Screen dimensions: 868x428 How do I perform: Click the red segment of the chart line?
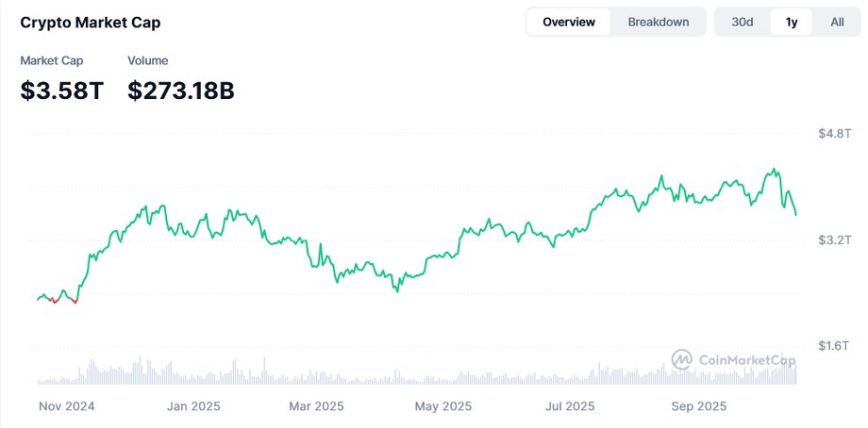[x=66, y=300]
